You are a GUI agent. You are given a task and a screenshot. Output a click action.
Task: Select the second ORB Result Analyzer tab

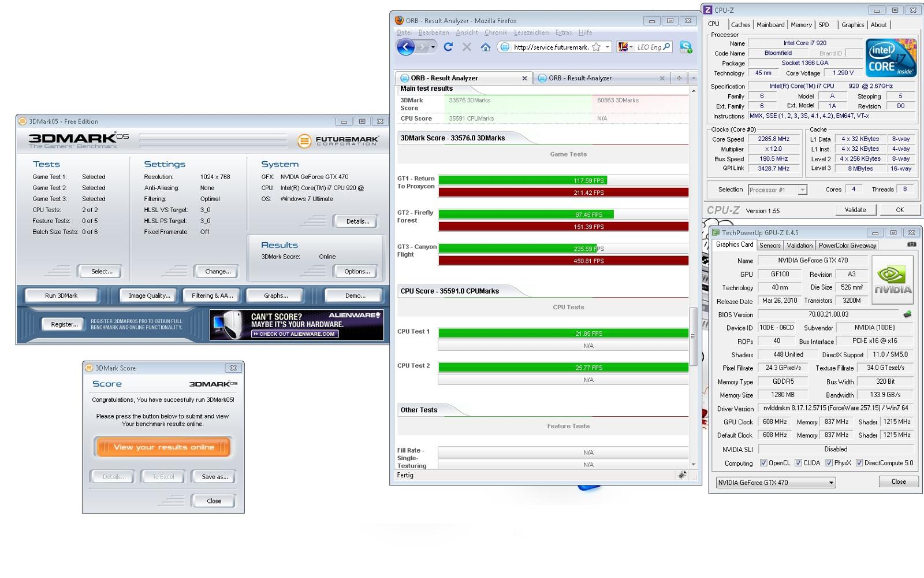point(601,78)
